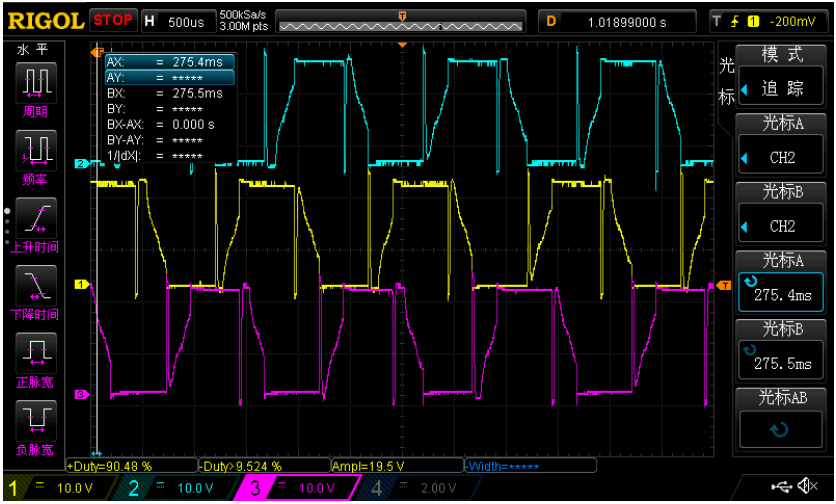This screenshot has height=504, width=836.
Task: Click the 3.00M pts memory depth text
Action: tap(244, 27)
